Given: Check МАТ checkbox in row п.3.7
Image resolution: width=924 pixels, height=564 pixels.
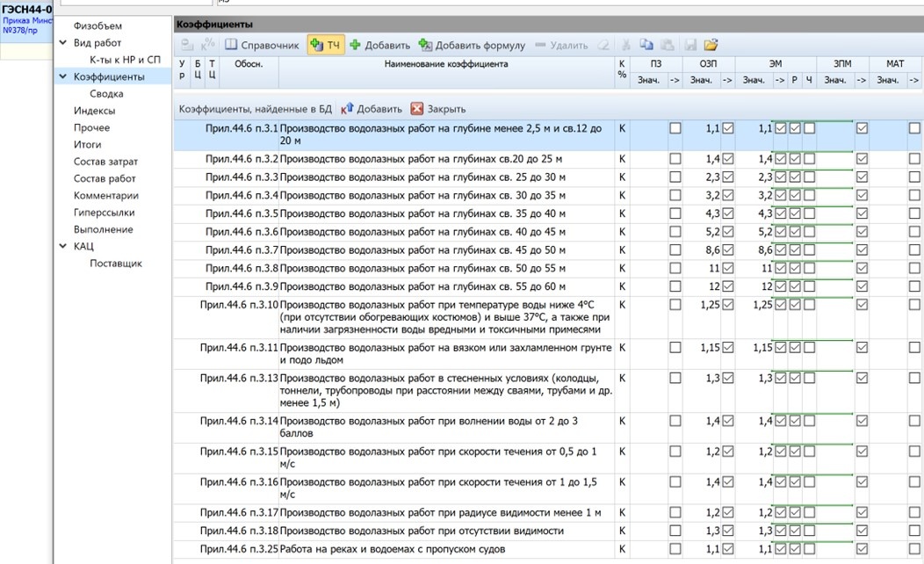Looking at the screenshot, I should point(914,249).
